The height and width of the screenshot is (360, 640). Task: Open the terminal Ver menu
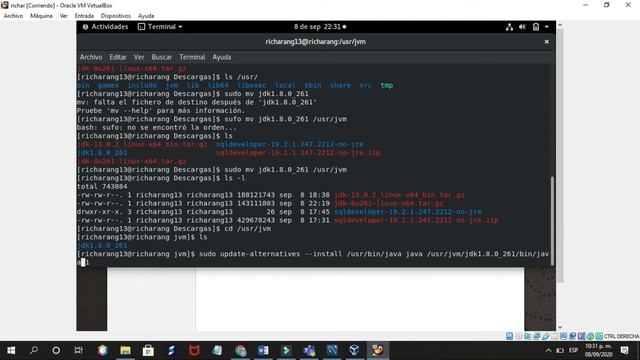point(139,57)
